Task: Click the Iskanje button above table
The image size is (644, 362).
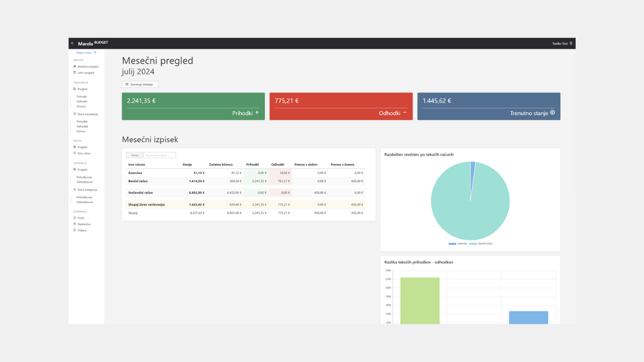Action: pos(134,155)
